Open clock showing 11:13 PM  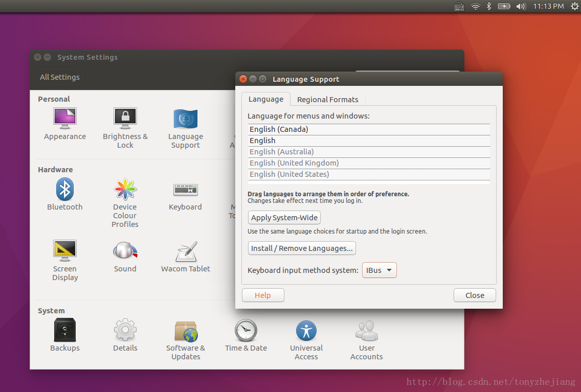[548, 6]
